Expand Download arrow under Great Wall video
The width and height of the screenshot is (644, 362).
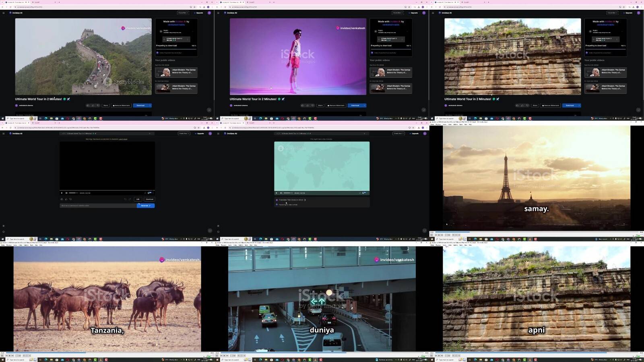150,105
